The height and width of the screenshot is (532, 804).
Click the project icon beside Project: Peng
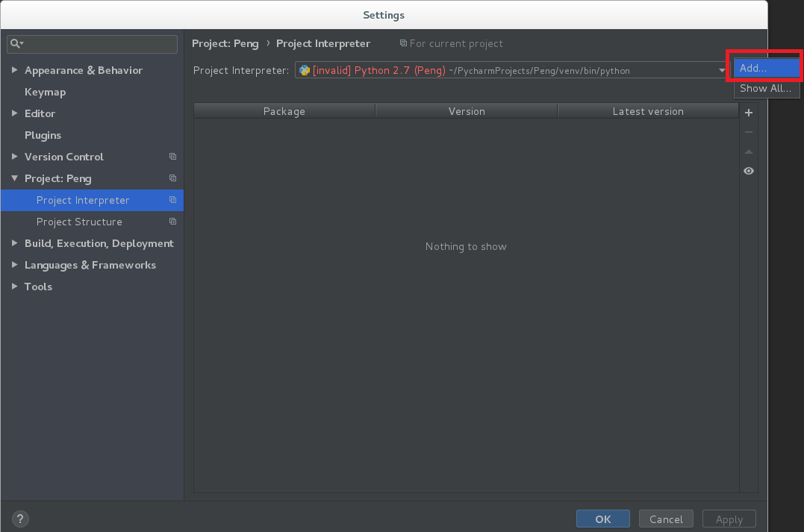172,178
